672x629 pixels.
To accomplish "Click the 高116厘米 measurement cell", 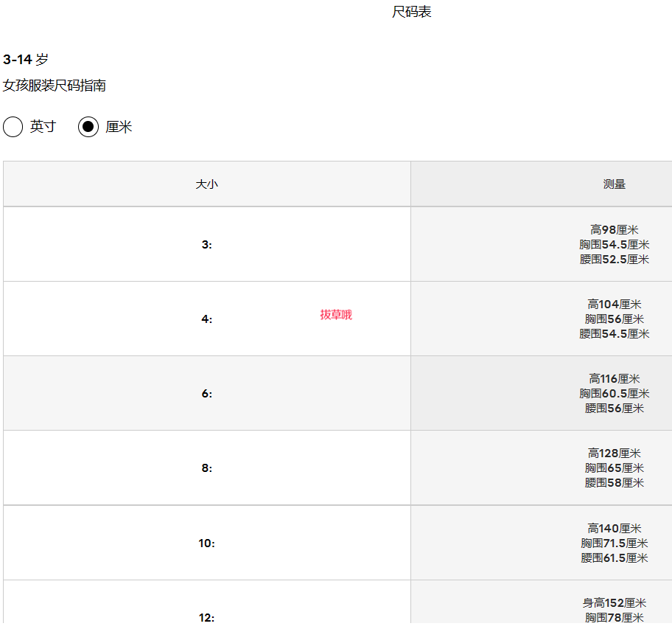I will pyautogui.click(x=614, y=379).
